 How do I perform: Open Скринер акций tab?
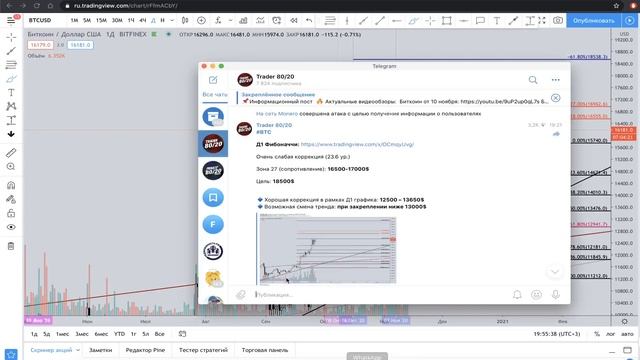51,350
